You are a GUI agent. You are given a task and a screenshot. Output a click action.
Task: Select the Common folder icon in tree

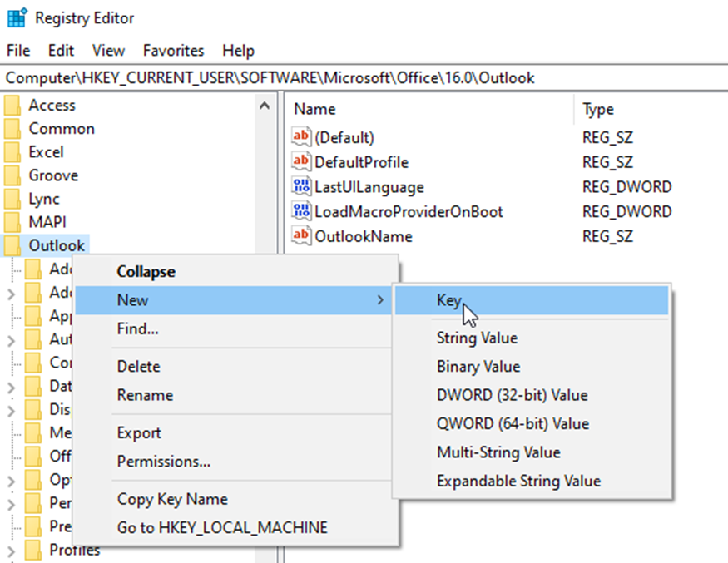(12, 129)
